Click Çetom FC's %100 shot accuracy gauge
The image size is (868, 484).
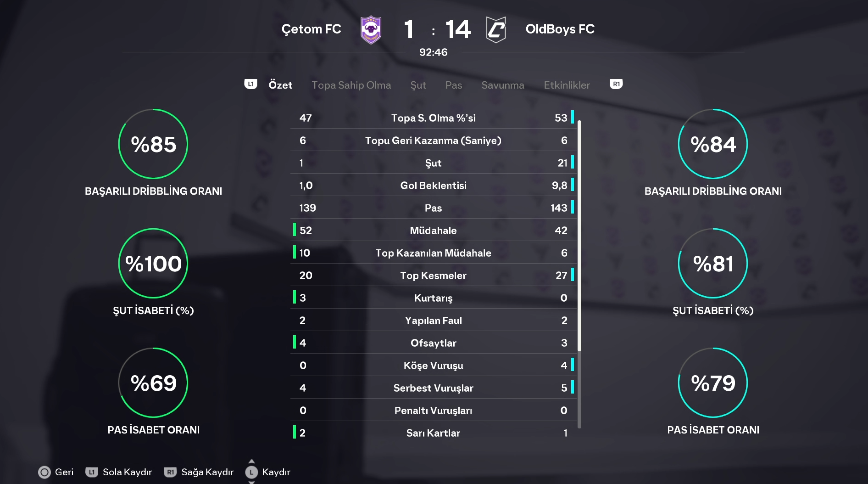[153, 264]
